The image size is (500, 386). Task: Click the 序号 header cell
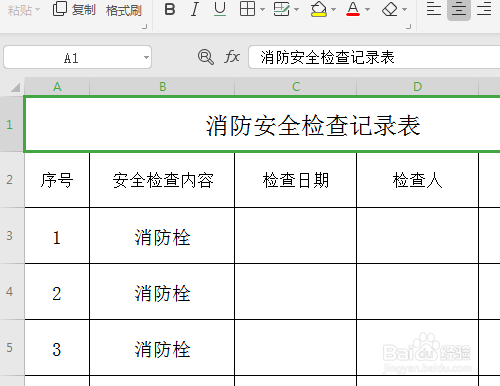tap(57, 180)
